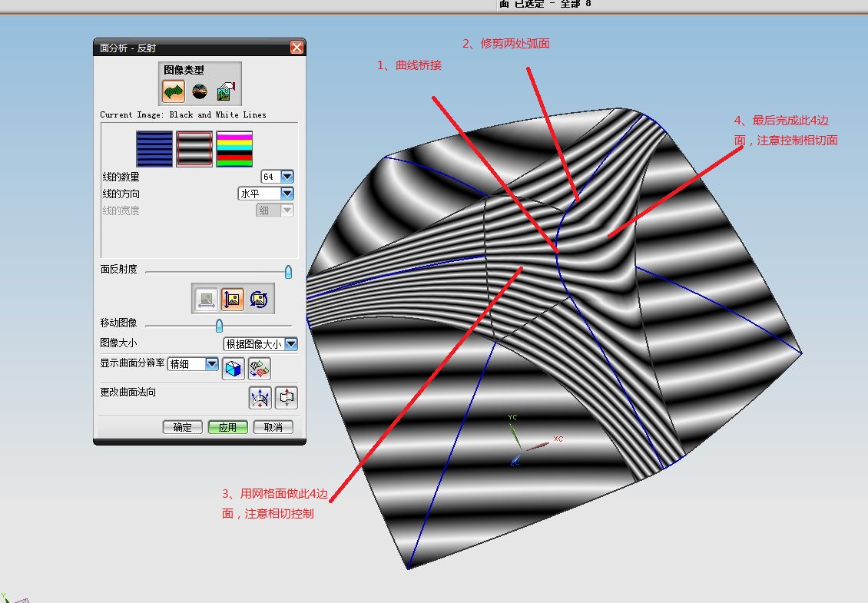Click the 面反射度 slider handle
This screenshot has height=603, width=868.
click(x=288, y=271)
